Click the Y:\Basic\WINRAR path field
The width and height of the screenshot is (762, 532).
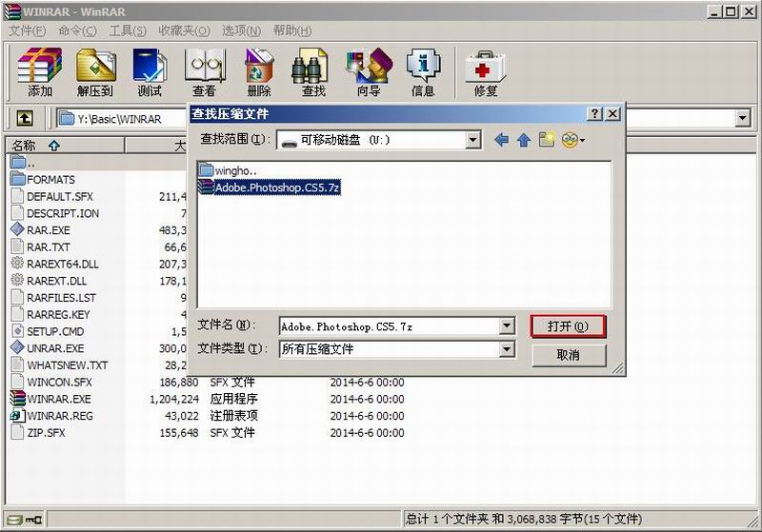(x=120, y=118)
